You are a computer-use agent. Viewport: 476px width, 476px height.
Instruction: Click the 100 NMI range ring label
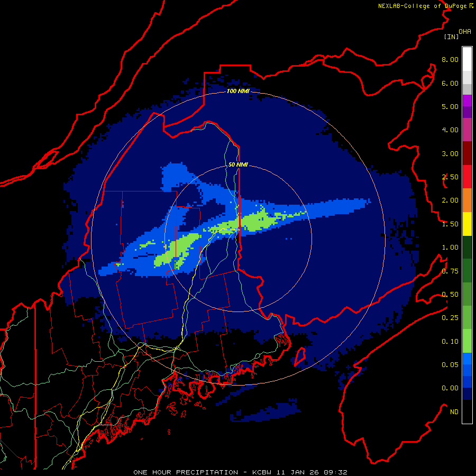[x=238, y=91]
